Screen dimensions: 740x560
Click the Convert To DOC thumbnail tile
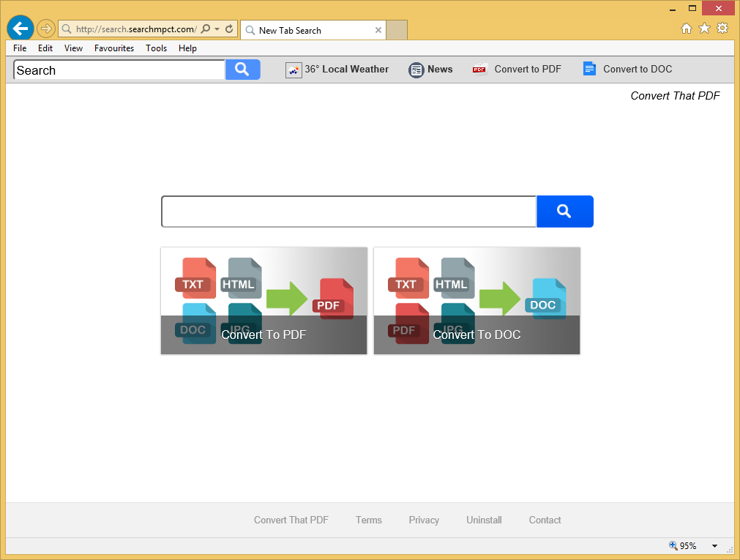pos(476,301)
